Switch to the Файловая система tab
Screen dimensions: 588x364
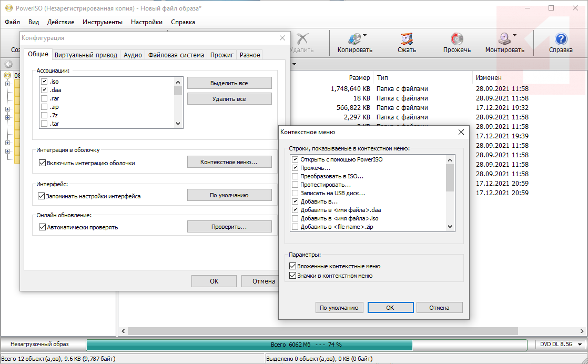(x=176, y=55)
